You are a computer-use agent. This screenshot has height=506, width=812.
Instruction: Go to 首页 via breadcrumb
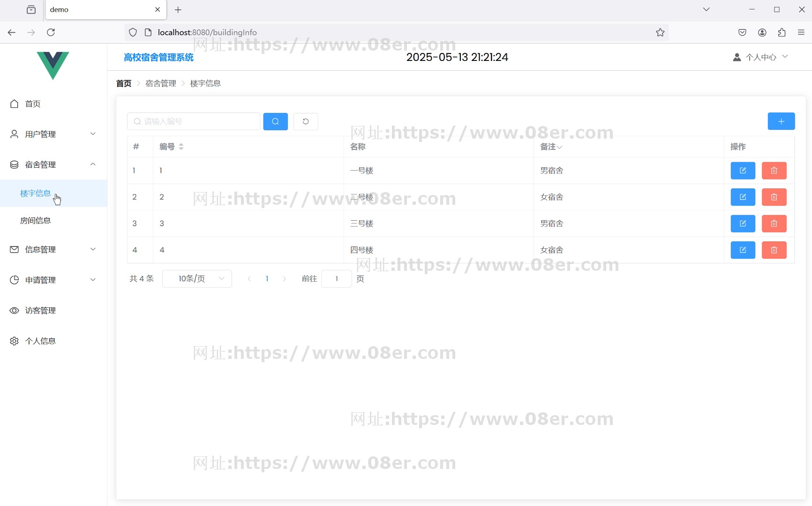(124, 83)
